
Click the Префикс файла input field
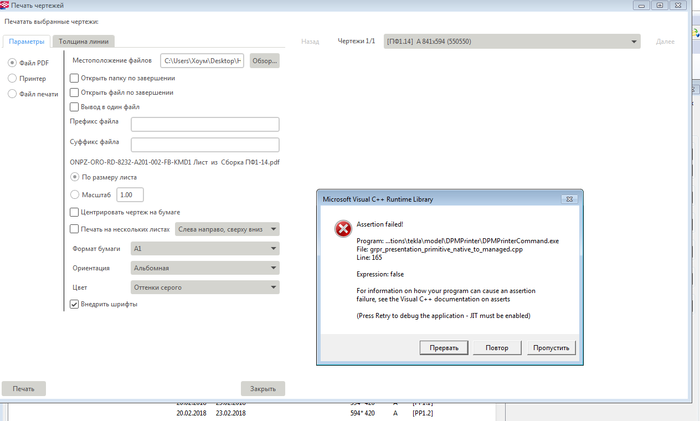(x=205, y=125)
